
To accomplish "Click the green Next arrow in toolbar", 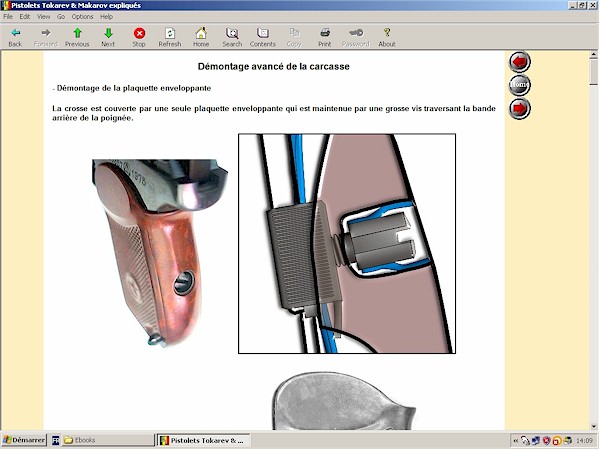I will 108,37.
